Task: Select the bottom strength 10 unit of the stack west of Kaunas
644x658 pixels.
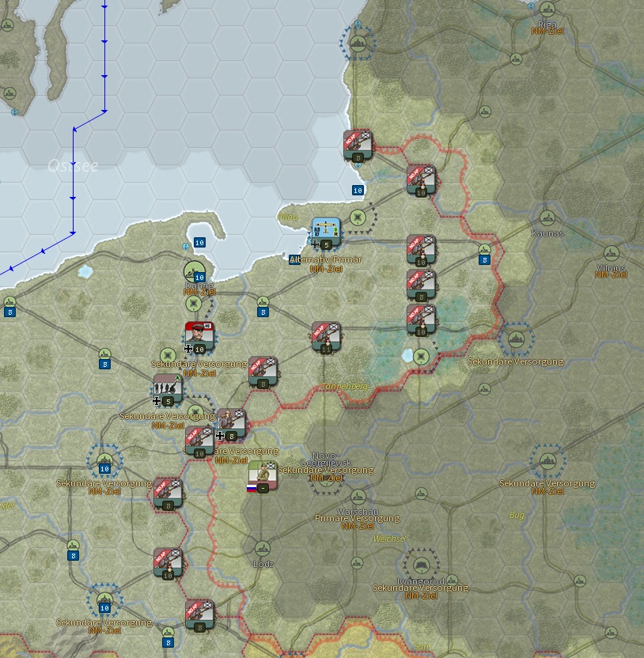Action: (x=421, y=320)
